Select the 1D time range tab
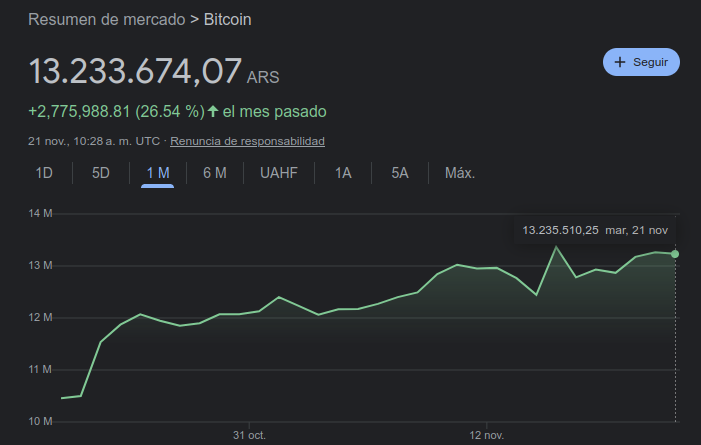This screenshot has width=701, height=445. [x=44, y=173]
